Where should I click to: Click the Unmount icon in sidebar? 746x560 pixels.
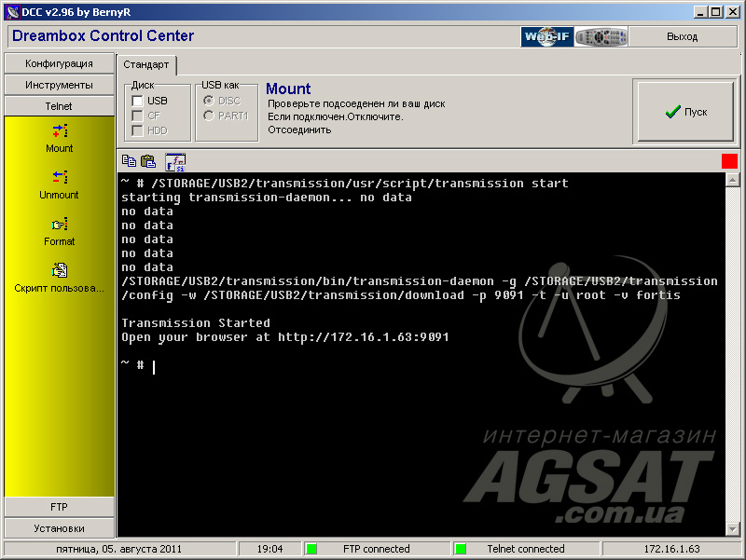pos(60,177)
